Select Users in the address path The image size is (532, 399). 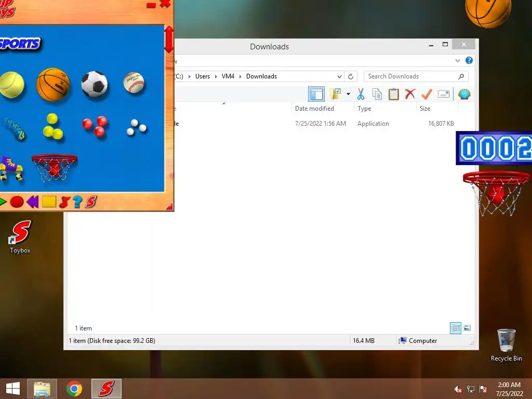(203, 76)
